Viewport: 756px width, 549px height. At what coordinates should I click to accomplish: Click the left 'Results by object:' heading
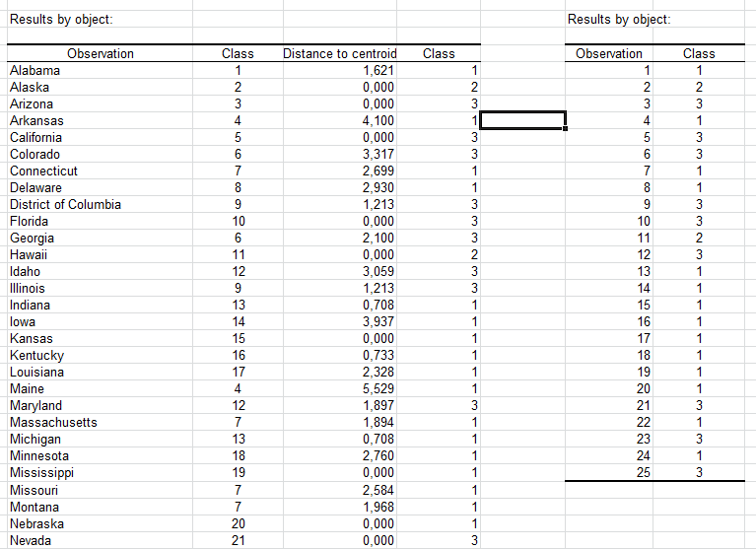[x=61, y=20]
